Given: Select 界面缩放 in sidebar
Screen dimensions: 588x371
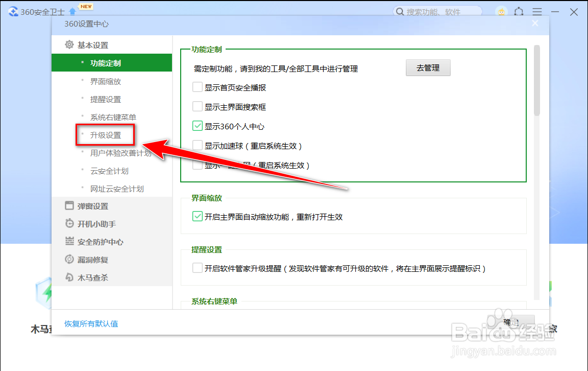Looking at the screenshot, I should 105,81.
